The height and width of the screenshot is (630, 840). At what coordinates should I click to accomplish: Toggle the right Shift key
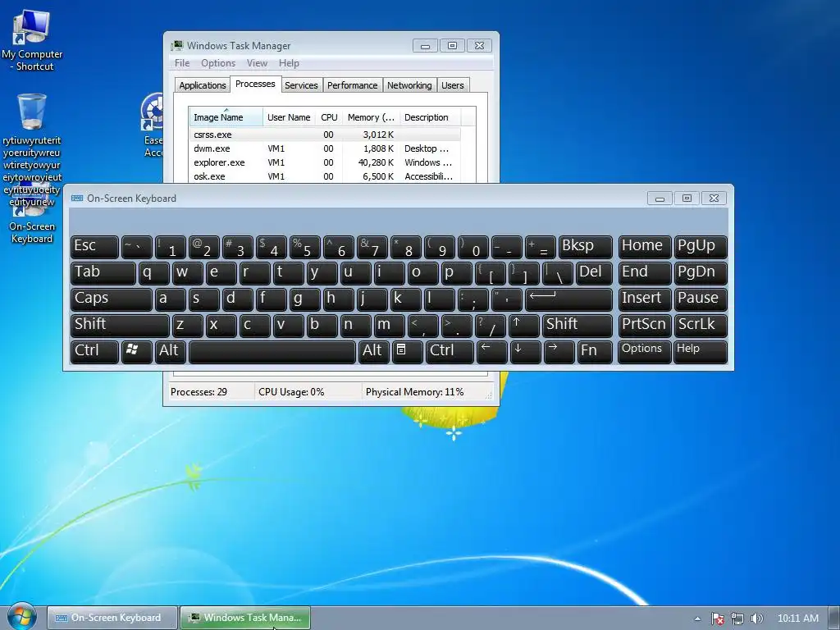577,326
